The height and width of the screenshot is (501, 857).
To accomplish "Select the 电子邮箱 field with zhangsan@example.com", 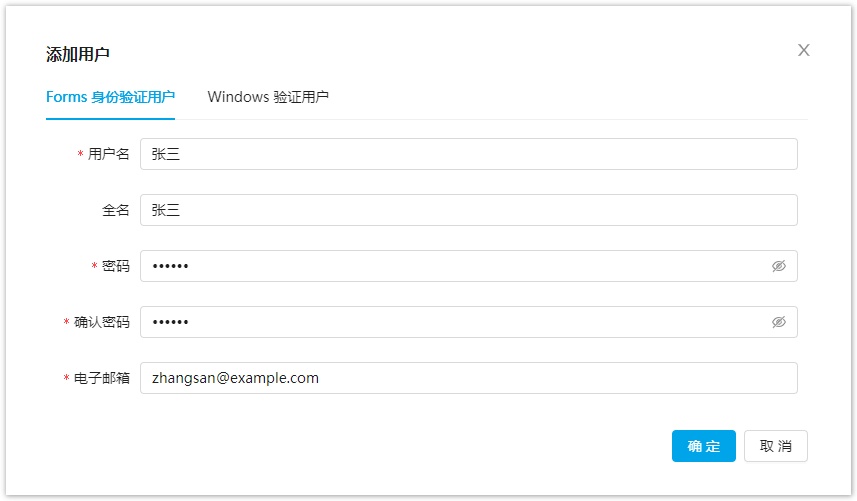I will pos(468,378).
